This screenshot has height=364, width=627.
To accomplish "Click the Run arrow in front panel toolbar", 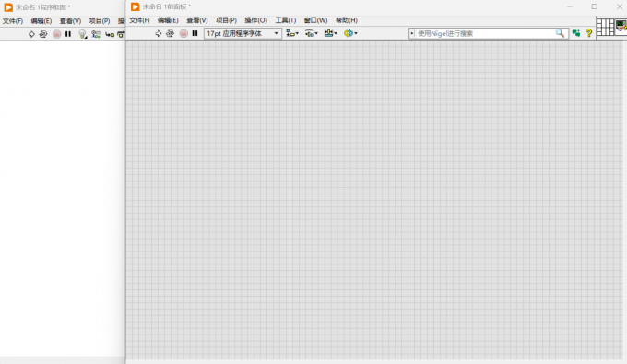I will (x=159, y=33).
